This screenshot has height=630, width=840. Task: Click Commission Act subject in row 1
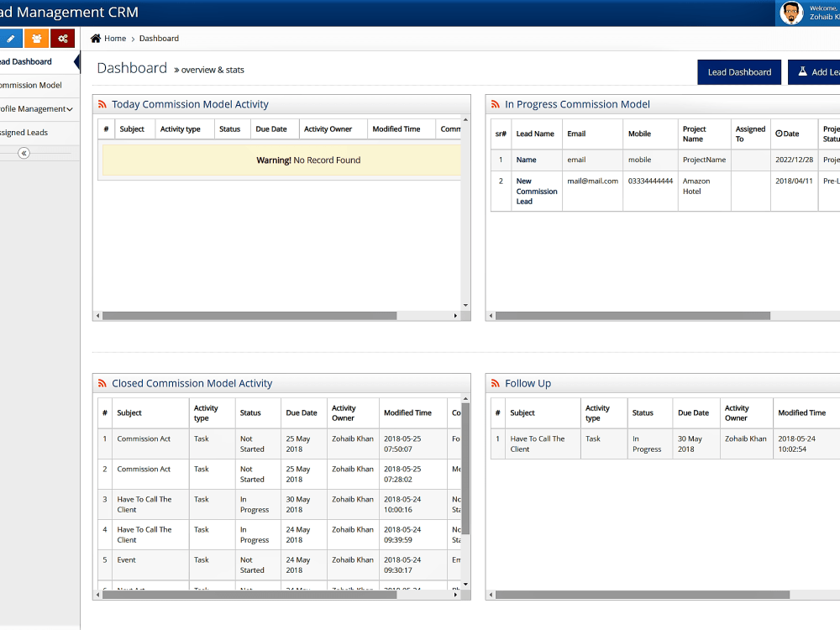click(x=144, y=438)
